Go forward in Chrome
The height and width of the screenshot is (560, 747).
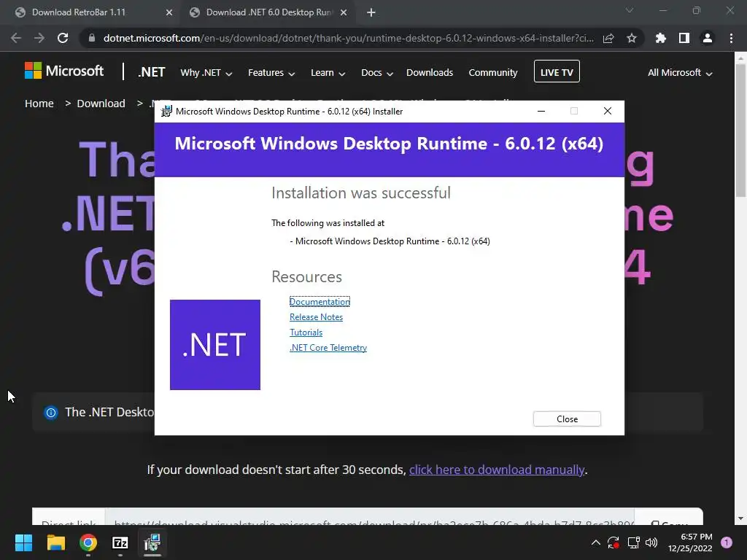coord(39,38)
